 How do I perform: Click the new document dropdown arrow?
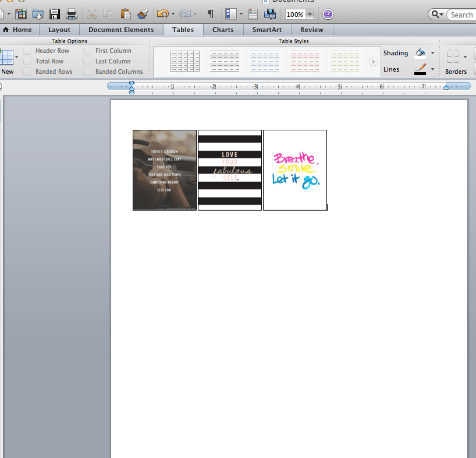click(9, 14)
